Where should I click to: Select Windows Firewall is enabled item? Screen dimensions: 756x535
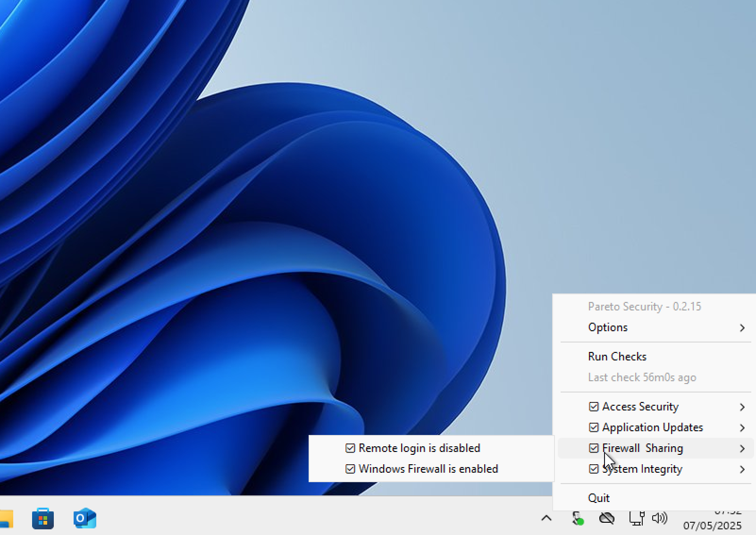coord(428,469)
